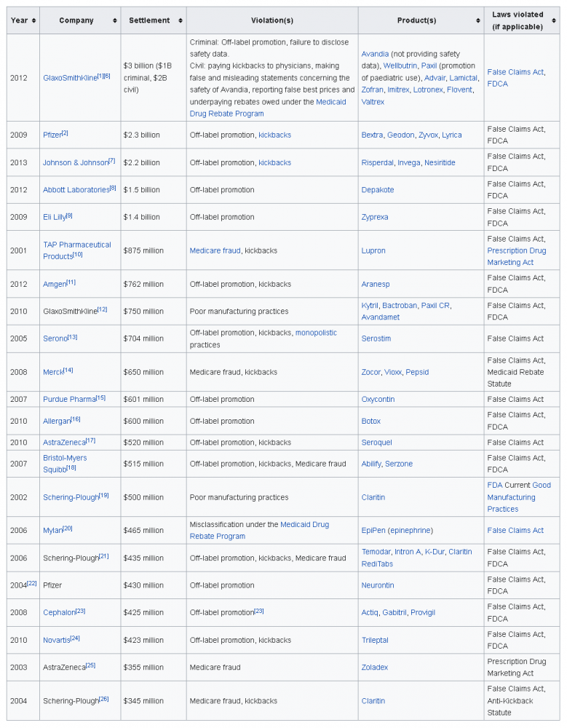The width and height of the screenshot is (567, 728).
Task: Sort table by Year column arrows
Action: click(x=34, y=20)
